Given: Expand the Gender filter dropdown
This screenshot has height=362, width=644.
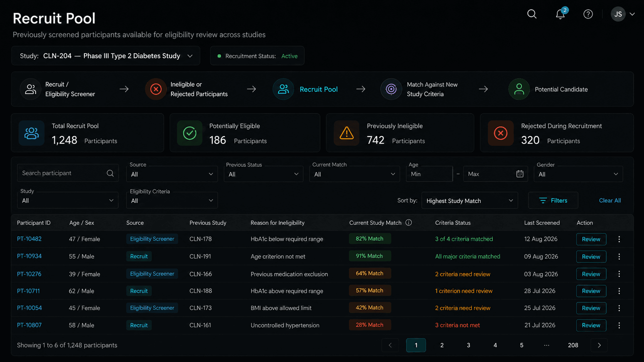Looking at the screenshot, I should click(578, 174).
